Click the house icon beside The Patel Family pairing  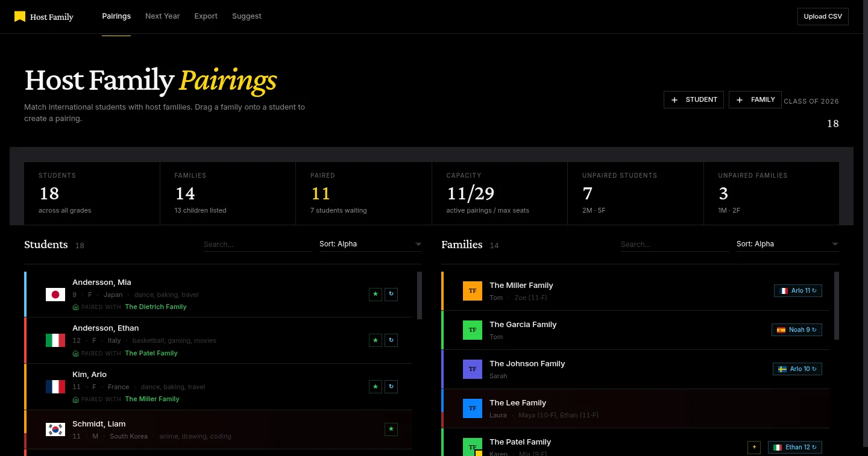click(x=75, y=354)
